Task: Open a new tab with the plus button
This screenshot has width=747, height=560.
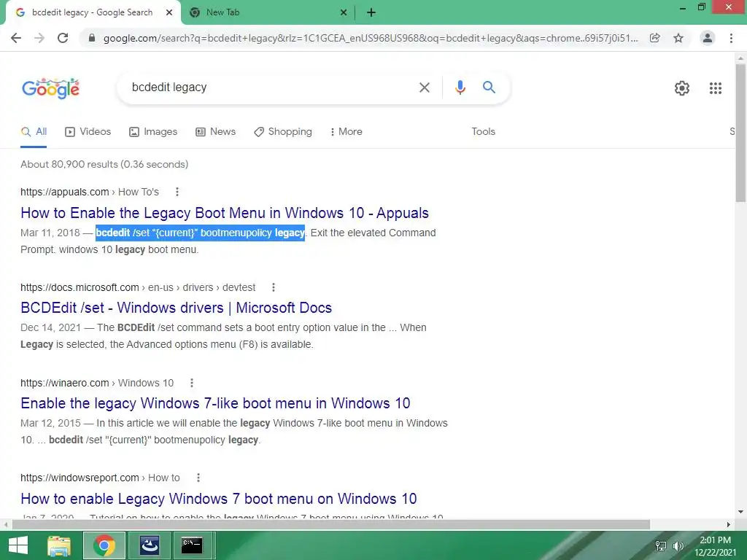Action: point(371,13)
